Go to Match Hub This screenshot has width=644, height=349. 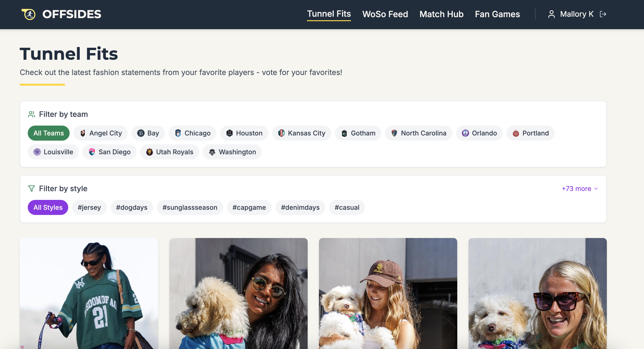click(x=441, y=14)
